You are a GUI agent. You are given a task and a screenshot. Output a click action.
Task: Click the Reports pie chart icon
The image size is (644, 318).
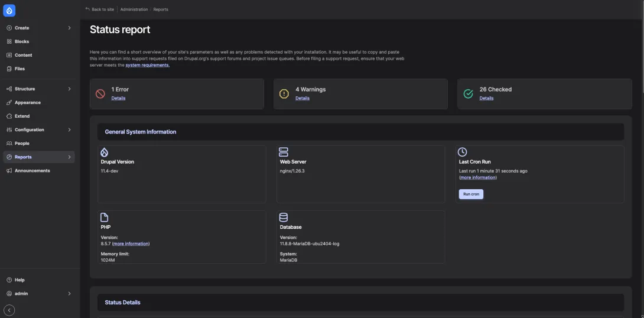(x=9, y=157)
